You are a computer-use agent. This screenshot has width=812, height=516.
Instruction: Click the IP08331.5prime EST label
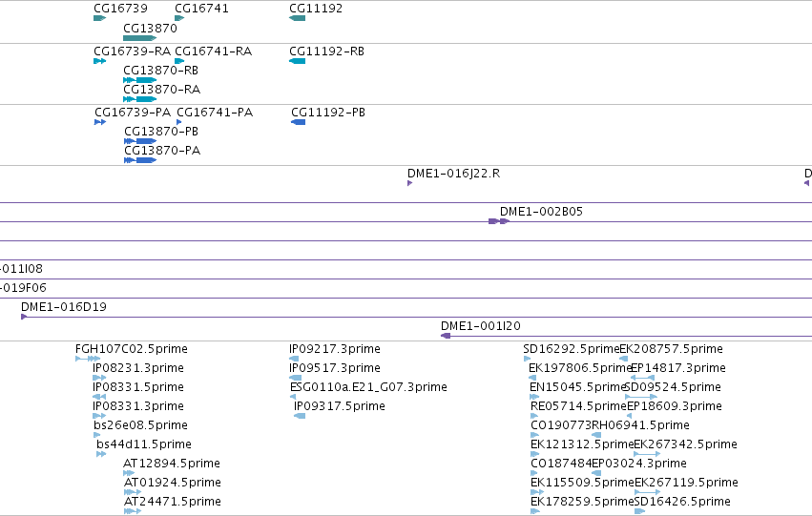[x=138, y=387]
